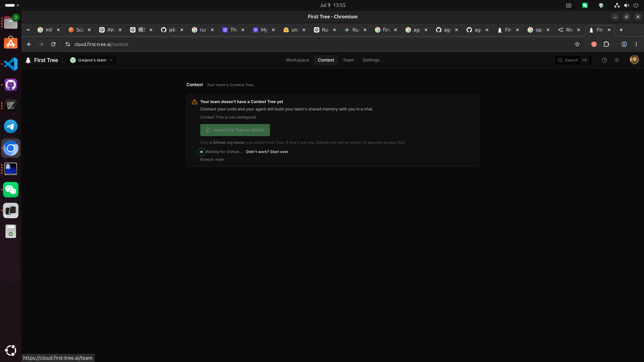
Task: Bookmark this page with star icon
Action: [577, 44]
